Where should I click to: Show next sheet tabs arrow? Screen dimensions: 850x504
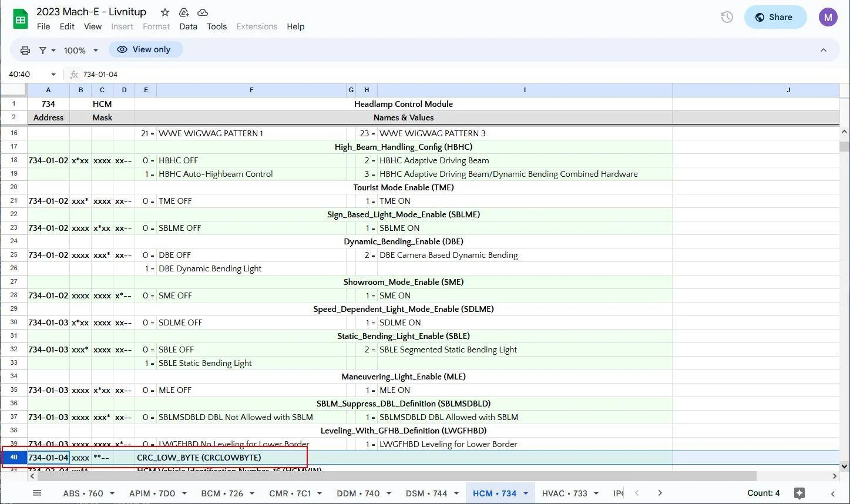pyautogui.click(x=660, y=493)
